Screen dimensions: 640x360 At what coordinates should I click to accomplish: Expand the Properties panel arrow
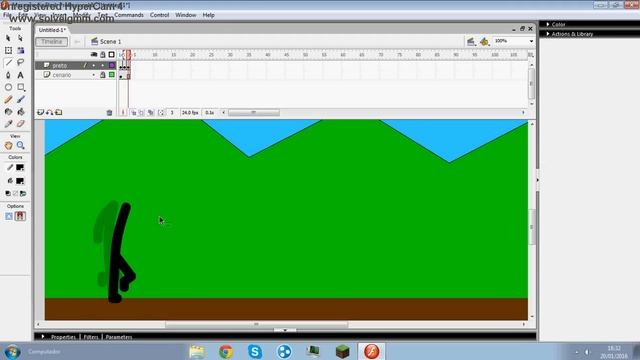[x=43, y=337]
